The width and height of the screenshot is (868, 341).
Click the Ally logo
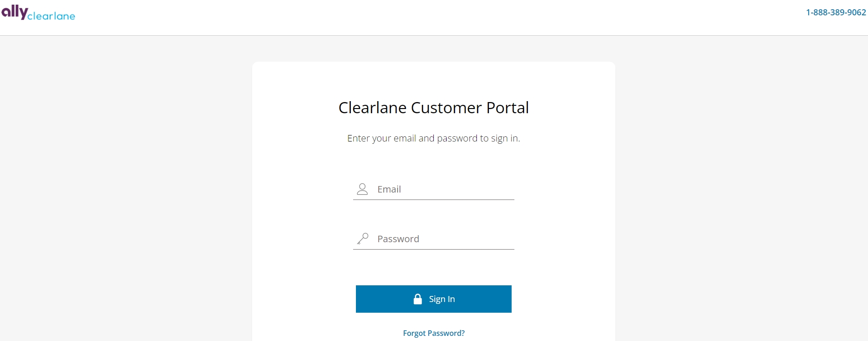39,13
